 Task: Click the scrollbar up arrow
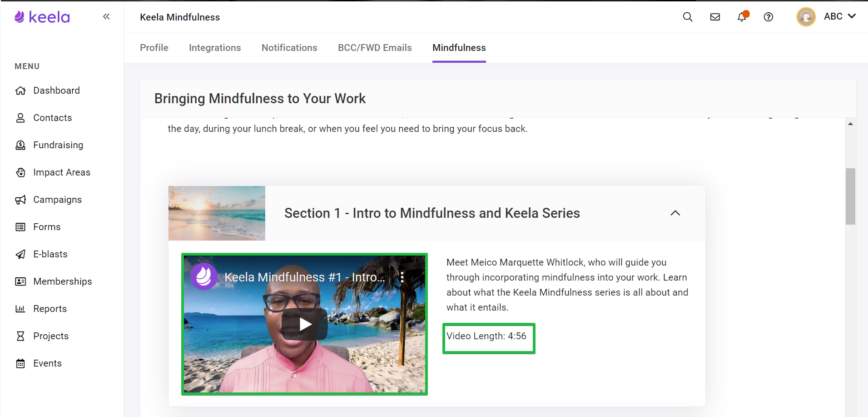[x=850, y=124]
